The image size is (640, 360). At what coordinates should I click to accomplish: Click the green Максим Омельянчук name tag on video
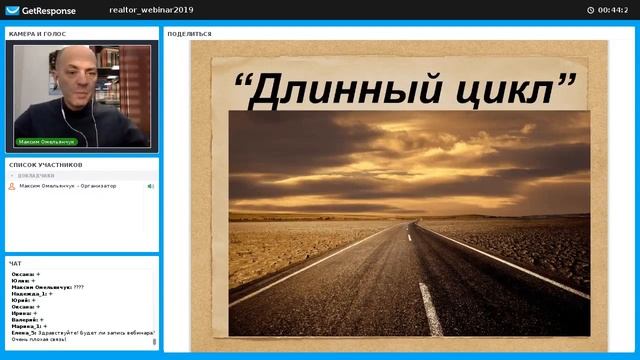tap(47, 142)
